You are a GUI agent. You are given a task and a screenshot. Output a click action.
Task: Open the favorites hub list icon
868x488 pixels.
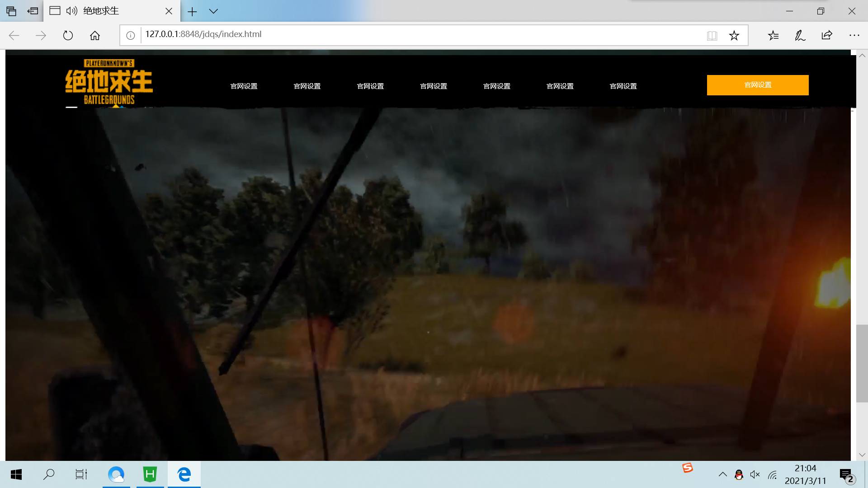[773, 35]
